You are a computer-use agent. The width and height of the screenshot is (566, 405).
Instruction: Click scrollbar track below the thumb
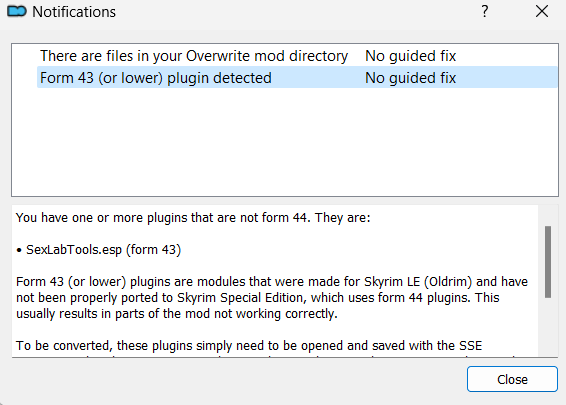point(548,327)
